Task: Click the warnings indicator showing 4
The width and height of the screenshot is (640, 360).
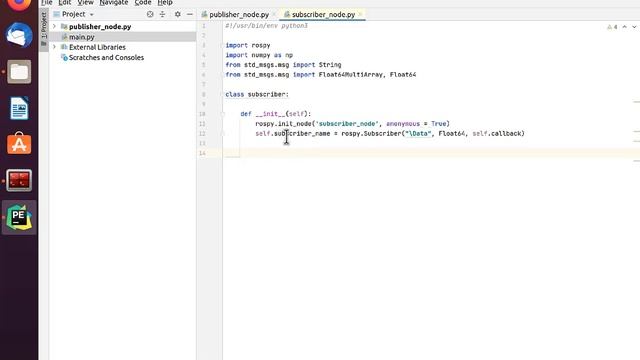Action: coord(612,27)
